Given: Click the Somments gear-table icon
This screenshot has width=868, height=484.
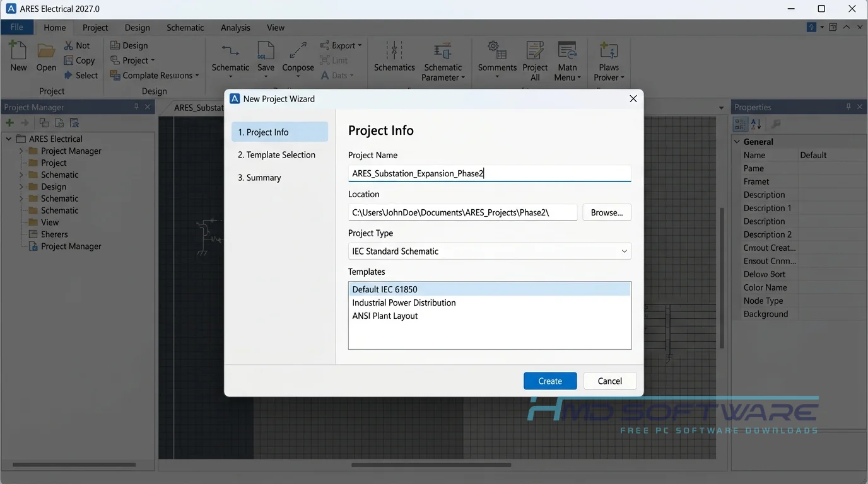Looking at the screenshot, I should (x=497, y=51).
